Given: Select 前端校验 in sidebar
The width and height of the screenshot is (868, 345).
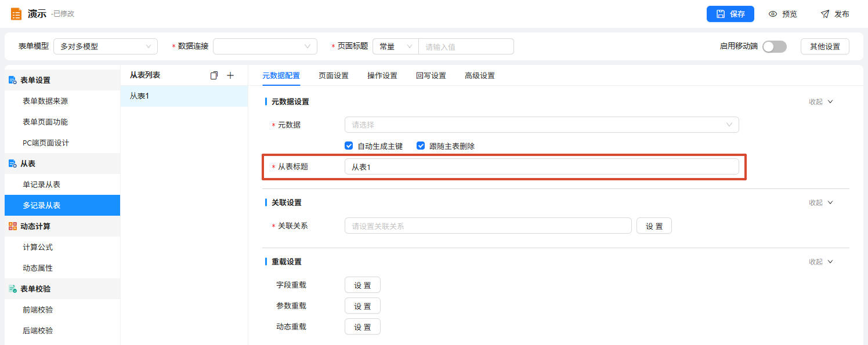Looking at the screenshot, I should 63,310.
